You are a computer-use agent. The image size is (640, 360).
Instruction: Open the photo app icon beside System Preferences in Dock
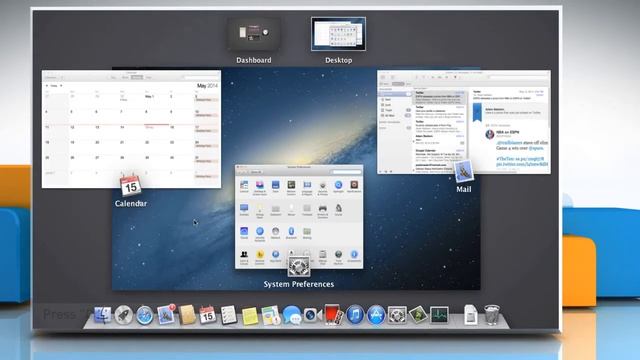[x=418, y=315]
